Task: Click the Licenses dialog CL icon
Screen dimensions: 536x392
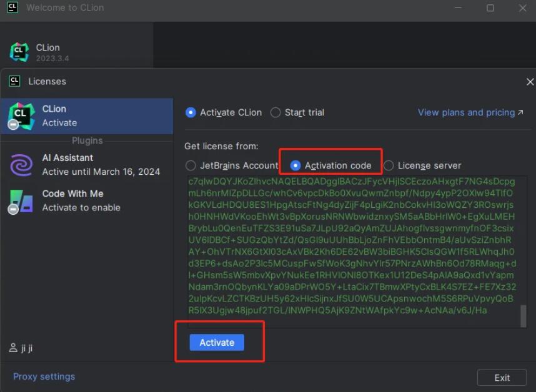Action: (14, 81)
